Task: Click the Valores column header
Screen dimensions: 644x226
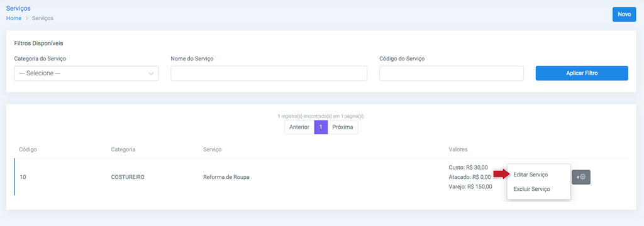Action: [x=458, y=149]
